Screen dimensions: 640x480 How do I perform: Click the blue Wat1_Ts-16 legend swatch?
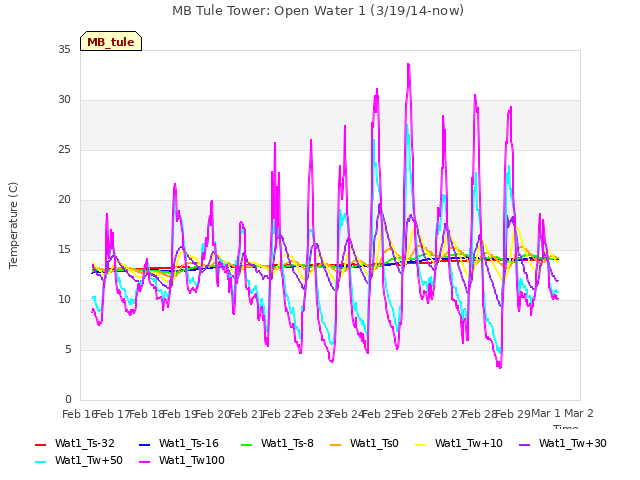(144, 445)
